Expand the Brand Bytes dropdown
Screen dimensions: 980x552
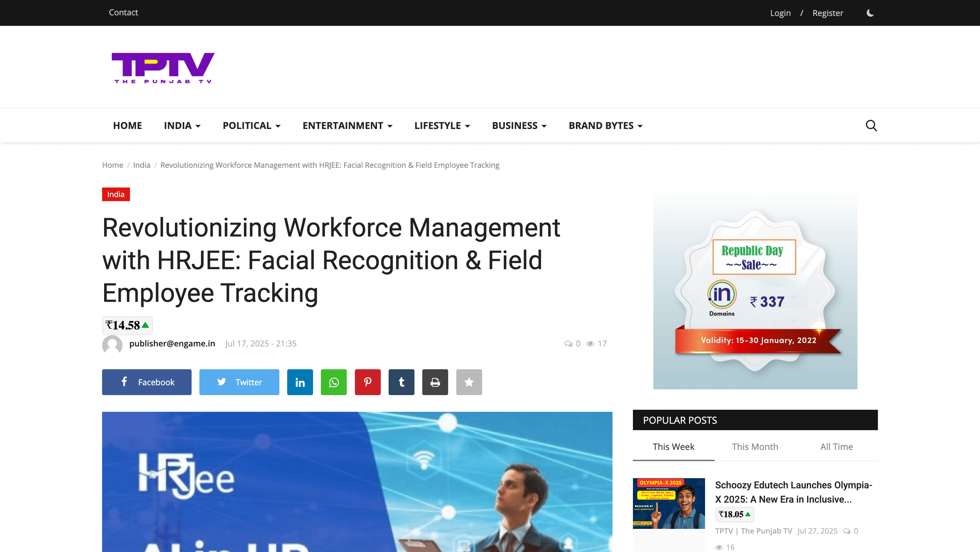click(x=605, y=126)
